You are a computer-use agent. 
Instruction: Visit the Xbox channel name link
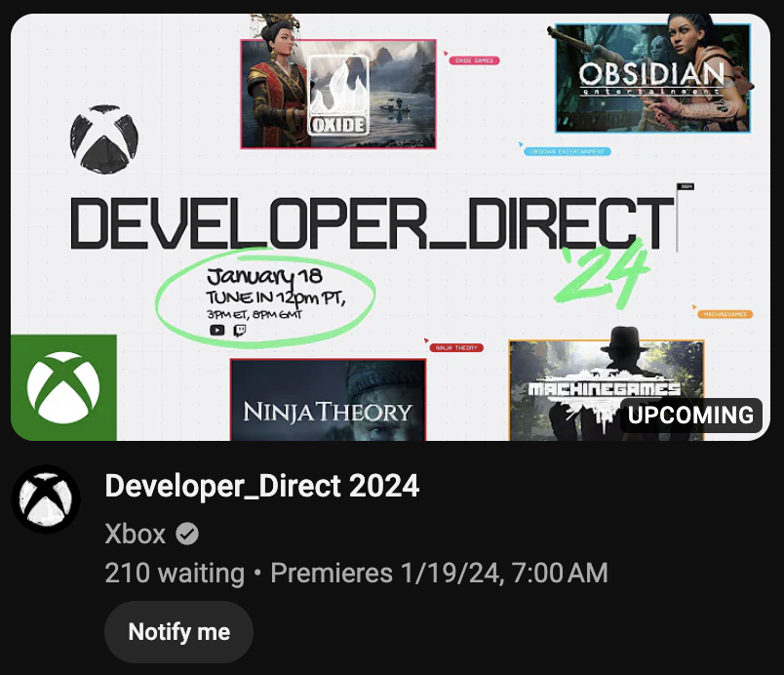tap(135, 534)
